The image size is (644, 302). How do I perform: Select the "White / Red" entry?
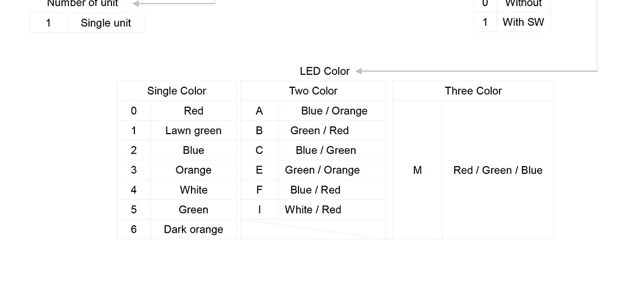312,210
